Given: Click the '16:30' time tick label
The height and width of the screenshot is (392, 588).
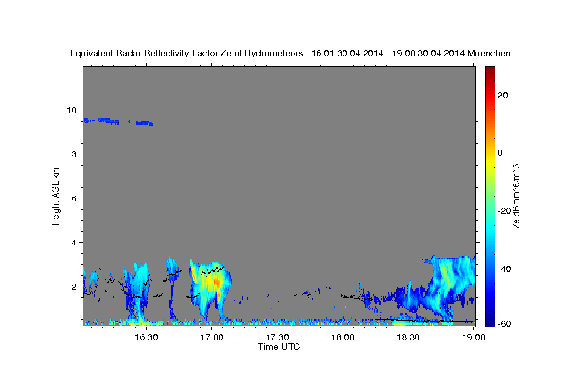Looking at the screenshot, I should [146, 338].
